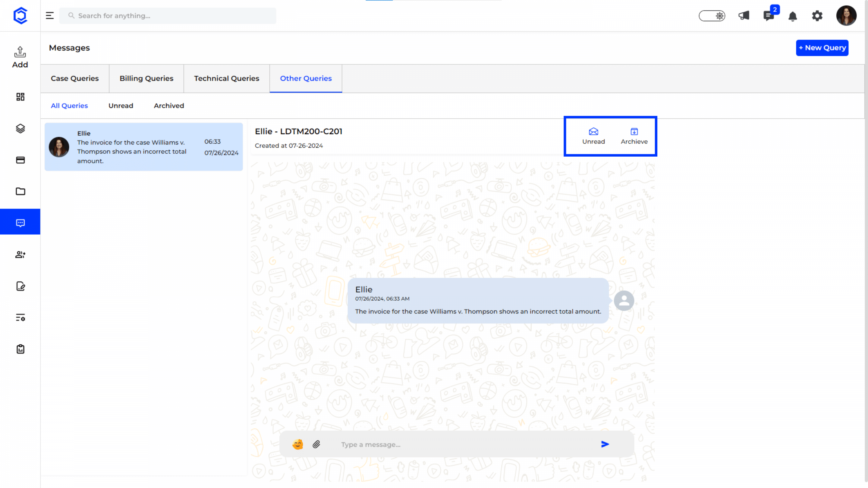
Task: Show All Queries filter
Action: tap(69, 106)
